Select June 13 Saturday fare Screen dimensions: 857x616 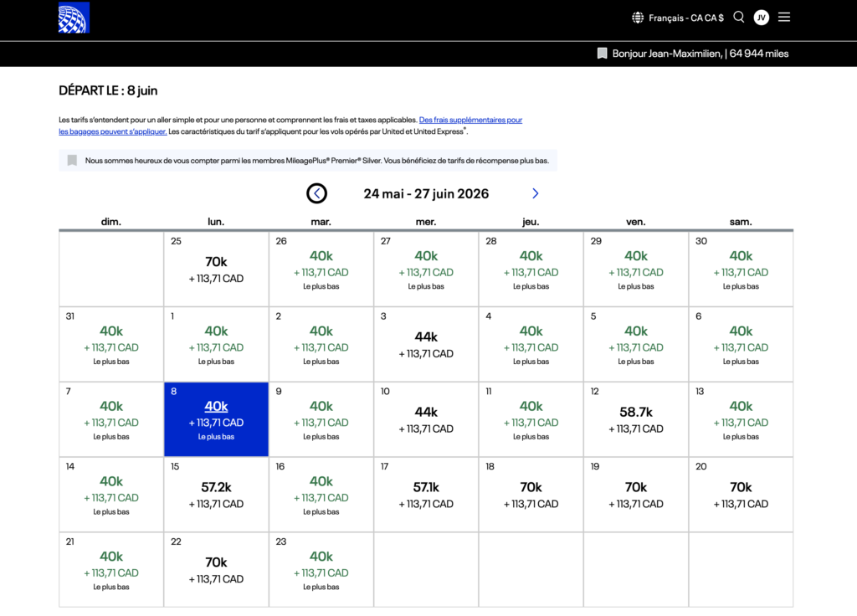(741, 419)
